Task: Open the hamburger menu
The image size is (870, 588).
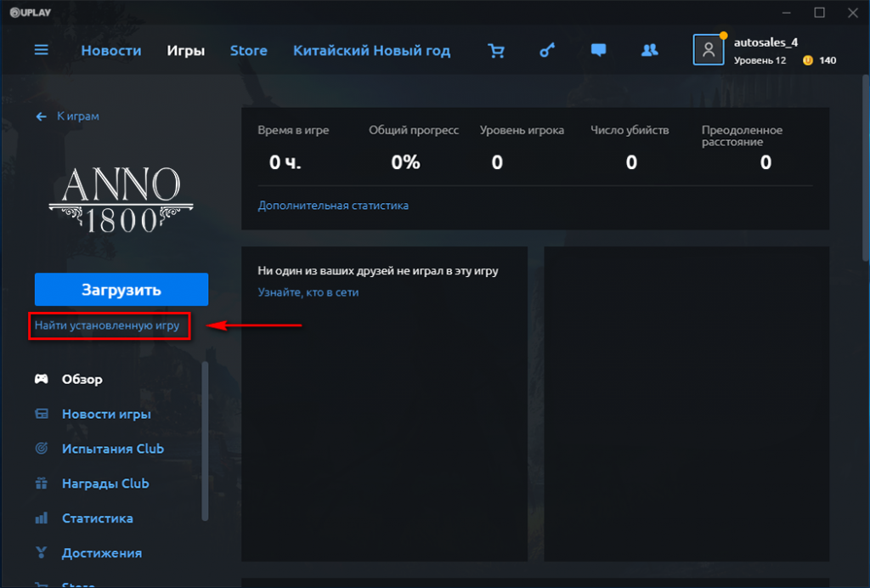Action: (x=41, y=50)
